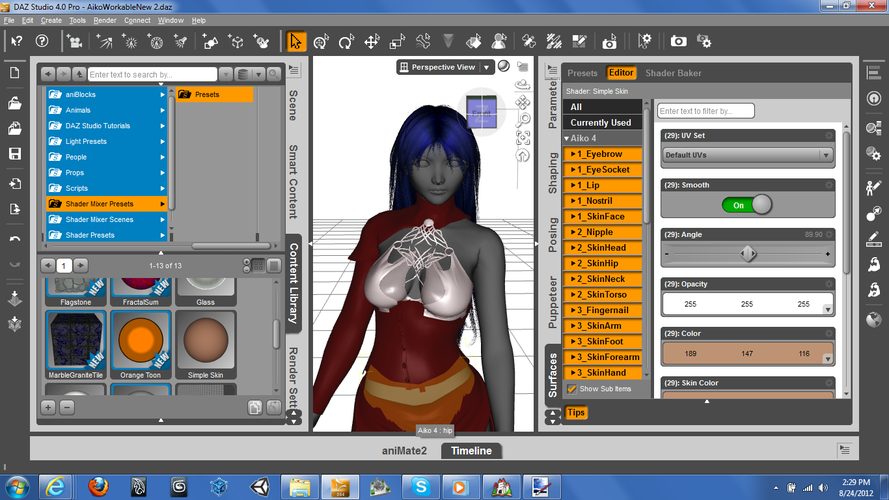The image size is (889, 500).
Task: Click the content library search magnifier
Action: coord(274,74)
